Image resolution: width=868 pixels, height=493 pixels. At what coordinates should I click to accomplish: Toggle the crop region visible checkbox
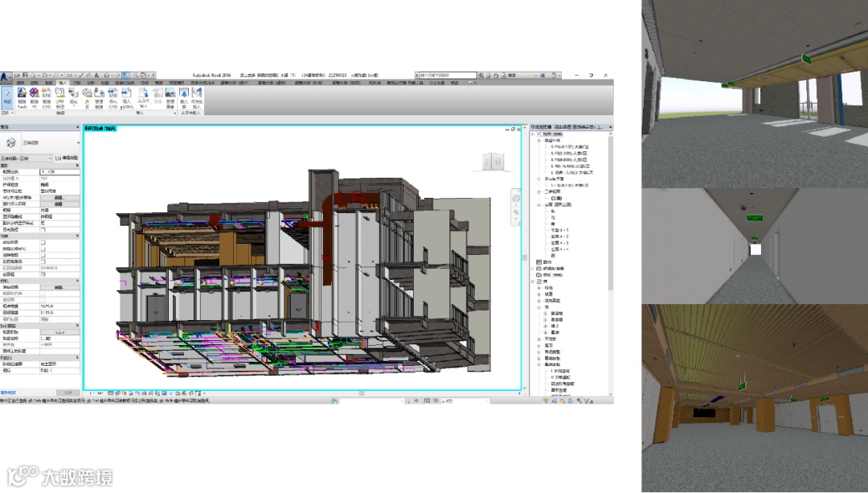click(x=43, y=249)
